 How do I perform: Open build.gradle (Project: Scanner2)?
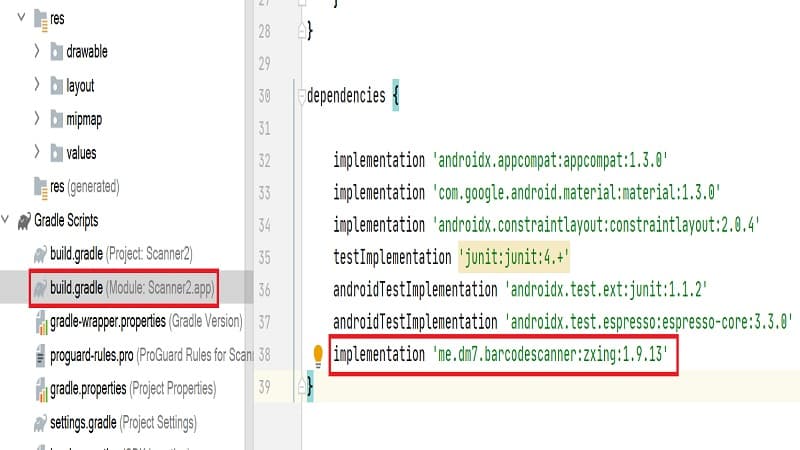click(x=127, y=254)
